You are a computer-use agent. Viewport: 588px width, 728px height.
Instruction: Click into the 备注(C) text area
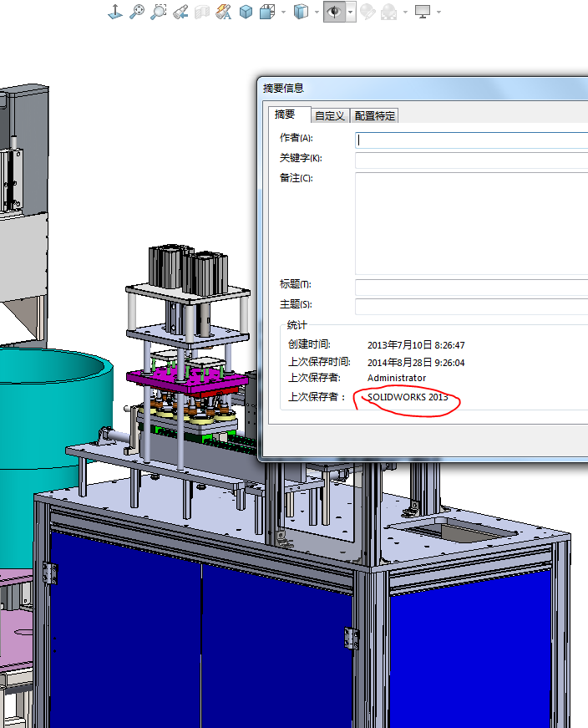tap(471, 223)
